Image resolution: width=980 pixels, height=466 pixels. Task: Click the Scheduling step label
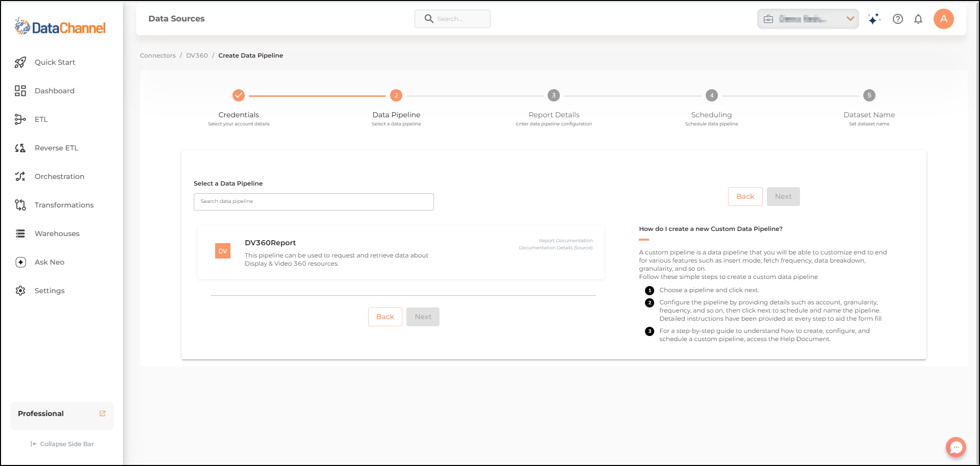point(711,115)
